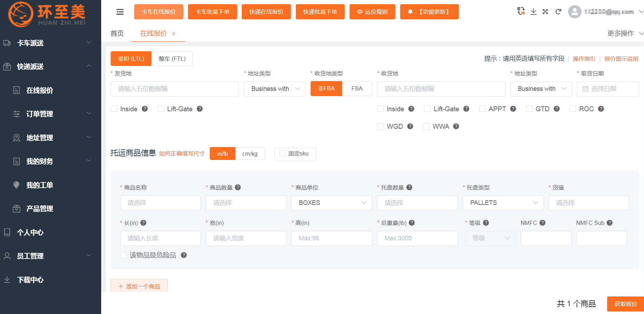The width and height of the screenshot is (644, 314).
Task: Open the 托盘类型 PALLETS dropdown
Action: coord(503,203)
